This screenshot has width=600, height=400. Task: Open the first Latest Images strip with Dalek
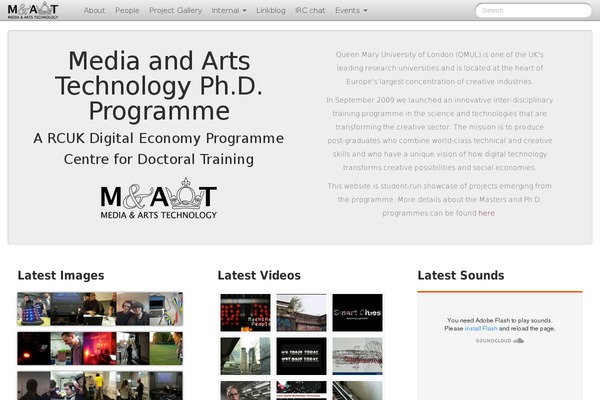pyautogui.click(x=100, y=309)
